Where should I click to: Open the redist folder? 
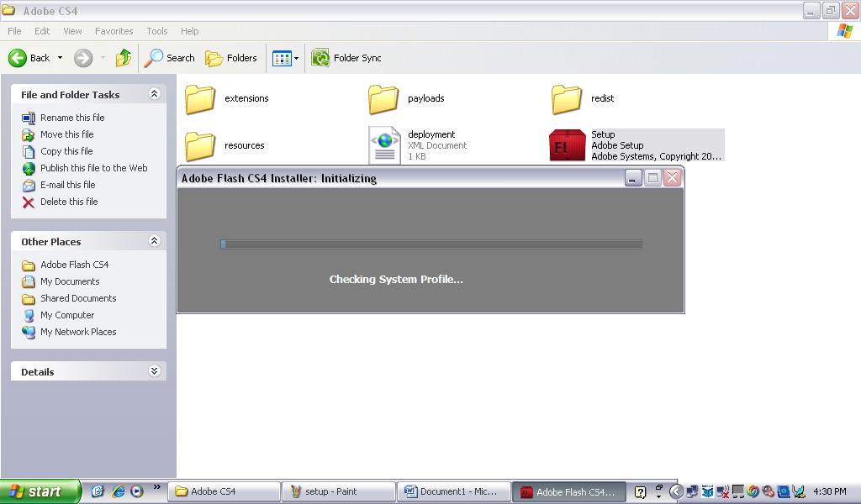(567, 98)
